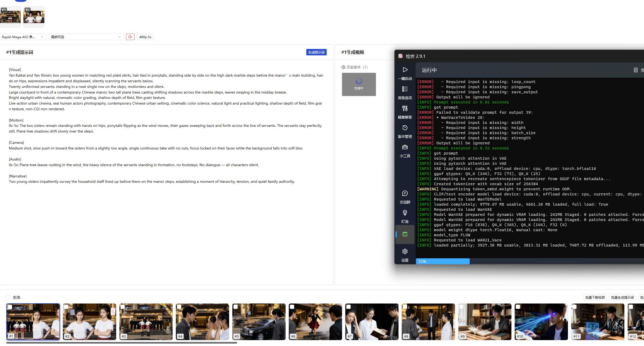The width and height of the screenshot is (644, 346).
Task: Check the checkbox on thumbnail #5
Action: 236,307
